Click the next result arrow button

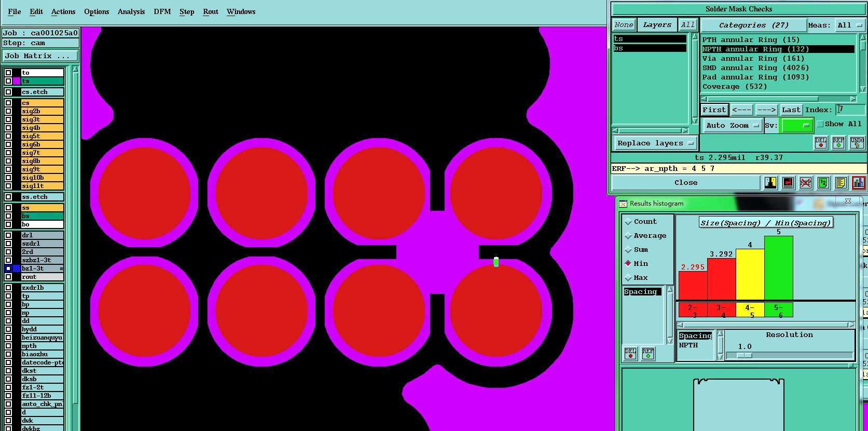click(766, 110)
